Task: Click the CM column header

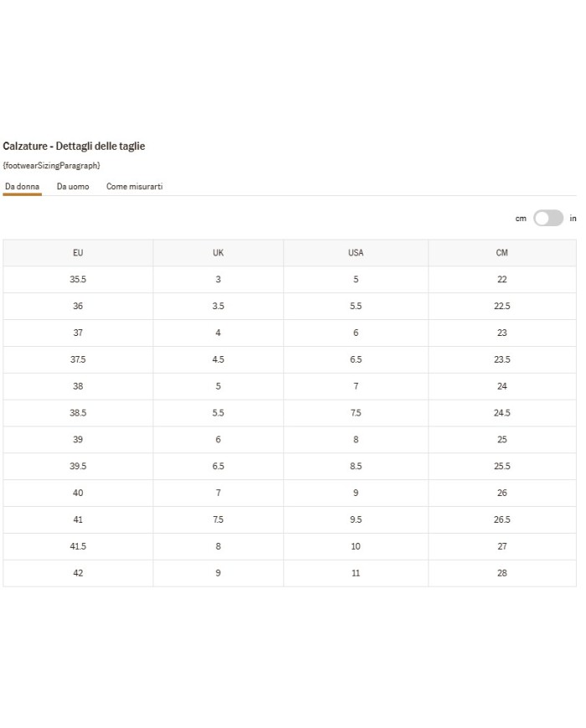Action: point(501,253)
